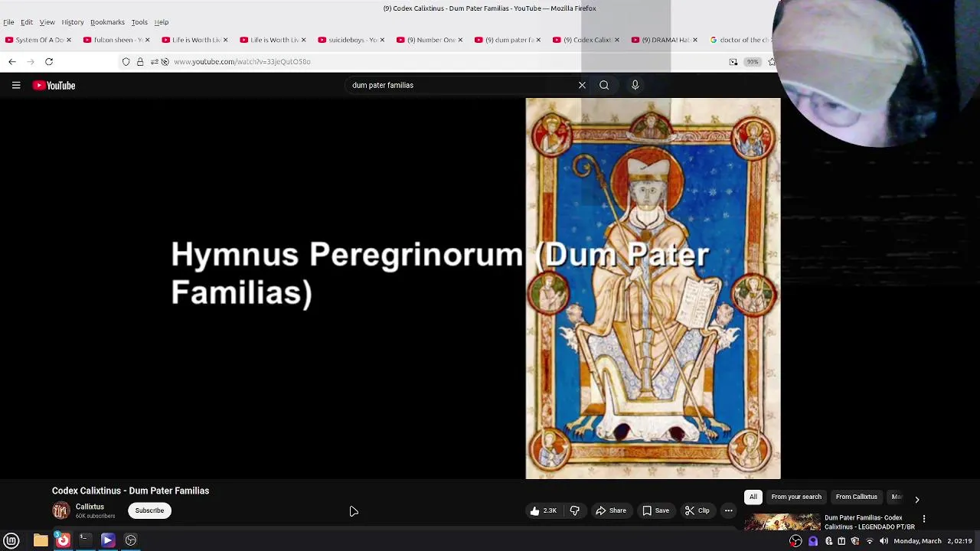Open Callixtus channel name link
The width and height of the screenshot is (980, 551).
coord(90,507)
